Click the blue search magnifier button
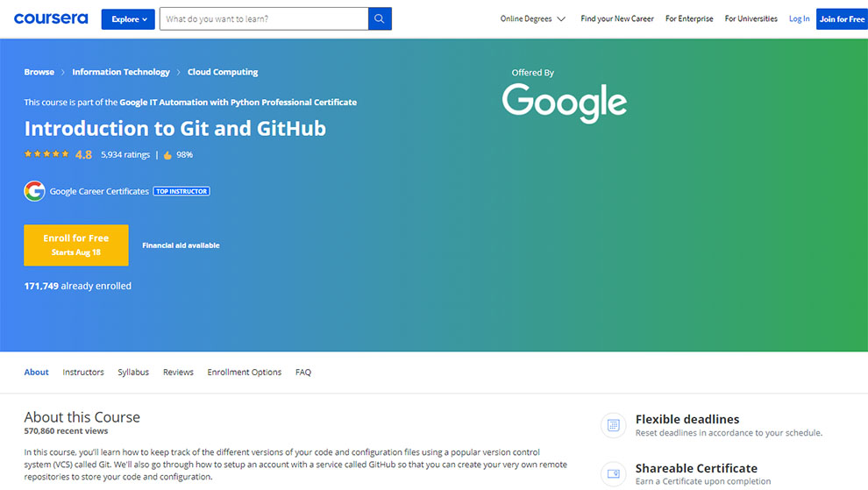868x490 pixels. tap(380, 18)
